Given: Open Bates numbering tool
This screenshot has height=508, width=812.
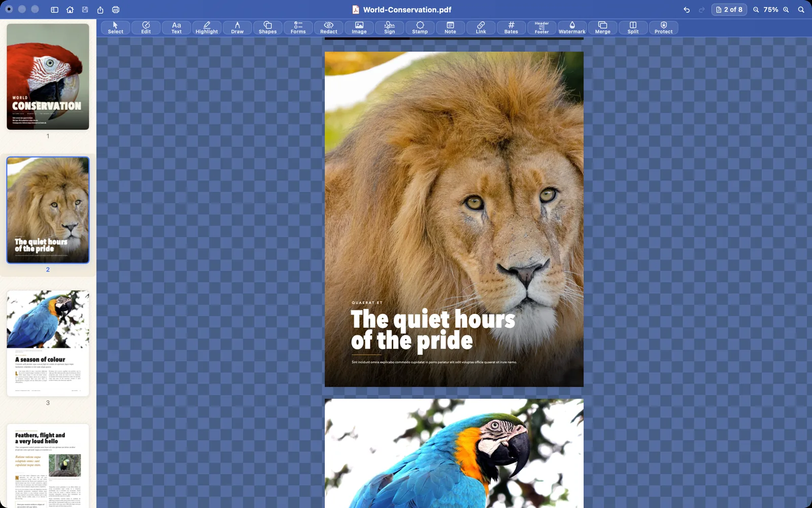Looking at the screenshot, I should [511, 27].
